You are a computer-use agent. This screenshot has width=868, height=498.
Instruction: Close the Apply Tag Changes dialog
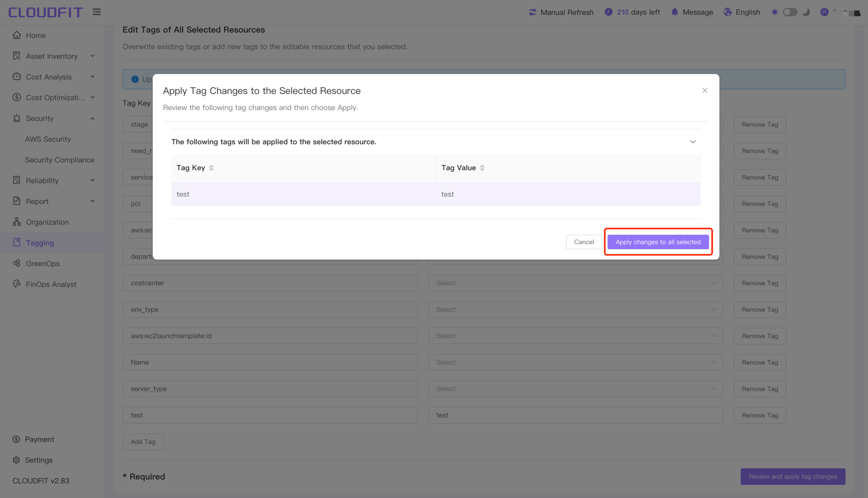(x=705, y=90)
